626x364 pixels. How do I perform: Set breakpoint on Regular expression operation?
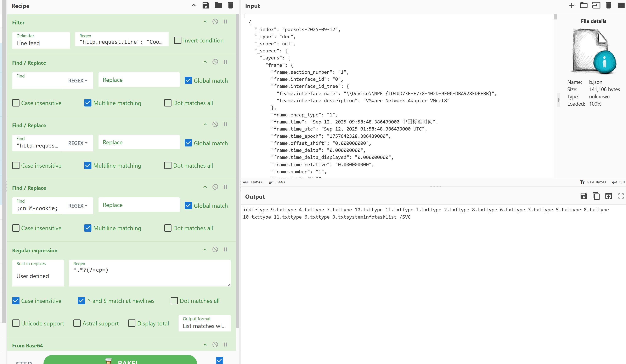(x=225, y=249)
